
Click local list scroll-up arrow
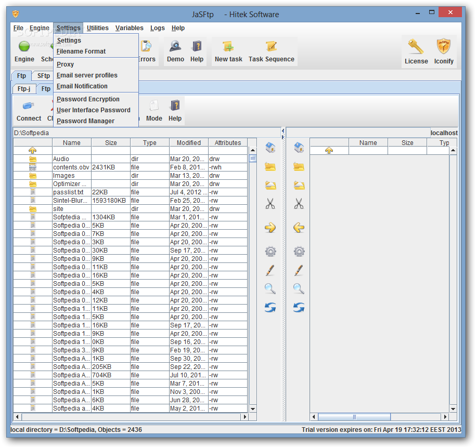[253, 150]
